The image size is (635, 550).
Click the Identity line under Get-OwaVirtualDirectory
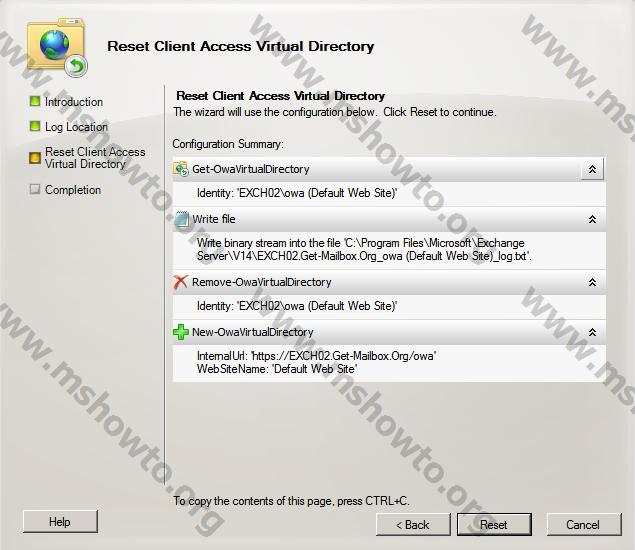point(297,193)
